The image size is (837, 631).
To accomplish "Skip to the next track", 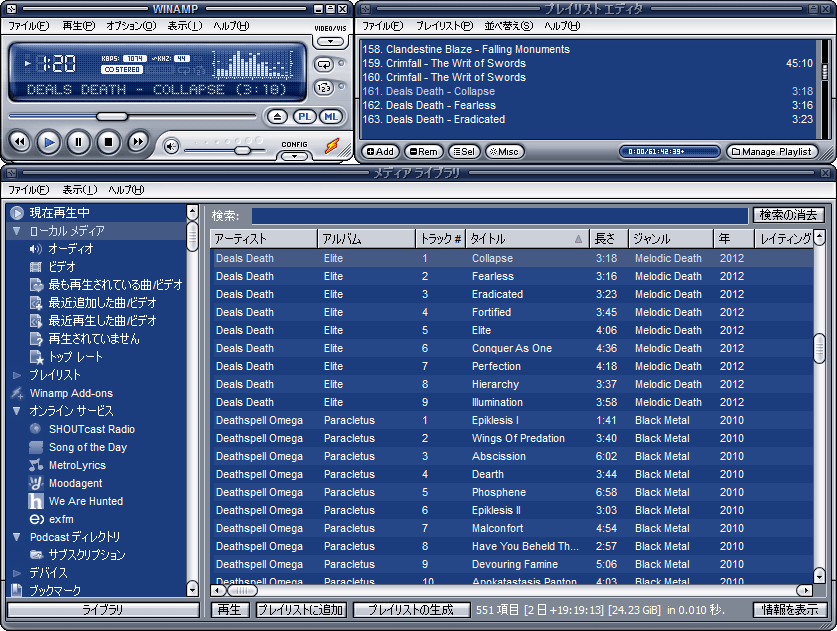I will coord(138,142).
